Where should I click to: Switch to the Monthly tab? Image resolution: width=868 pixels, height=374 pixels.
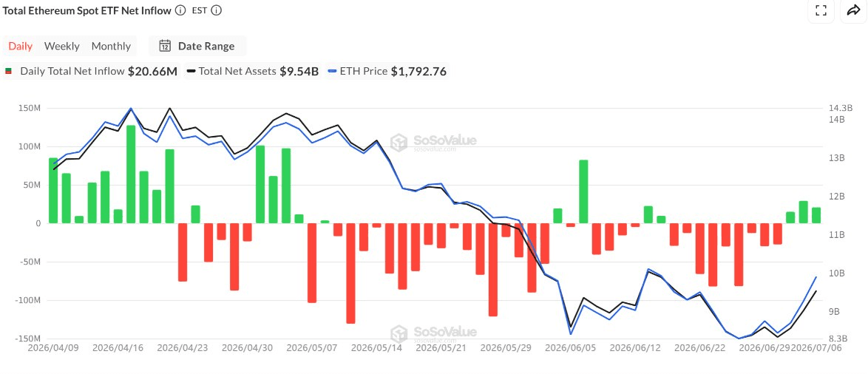coord(111,46)
